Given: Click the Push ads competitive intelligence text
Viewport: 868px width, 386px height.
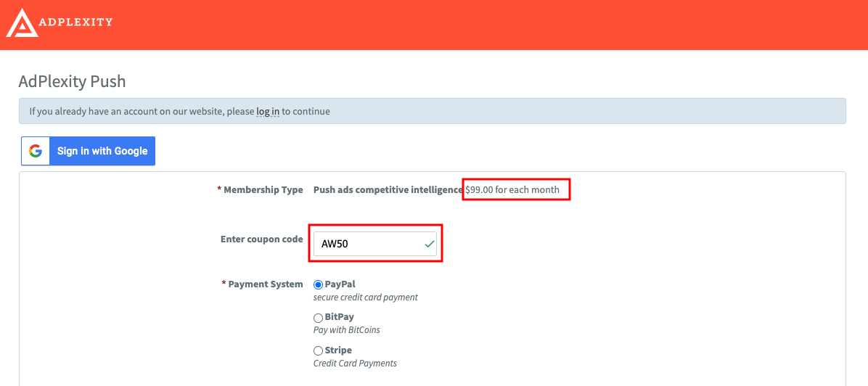Looking at the screenshot, I should tap(388, 190).
